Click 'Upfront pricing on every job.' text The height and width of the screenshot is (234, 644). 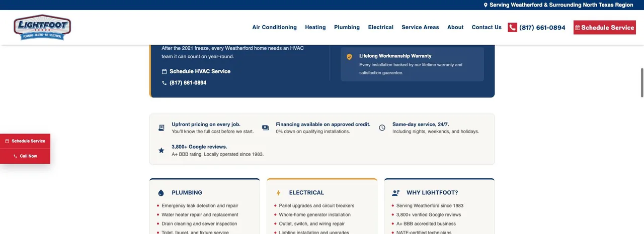pyautogui.click(x=206, y=125)
